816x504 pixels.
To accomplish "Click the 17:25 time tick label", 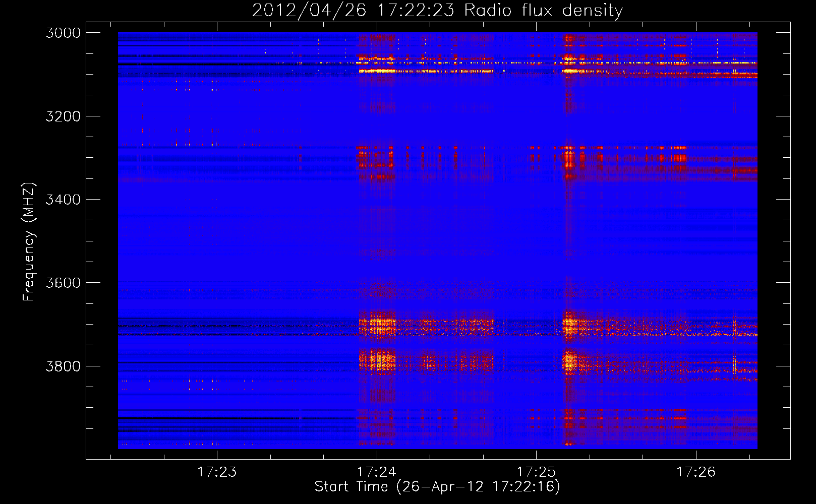I will (x=536, y=472).
